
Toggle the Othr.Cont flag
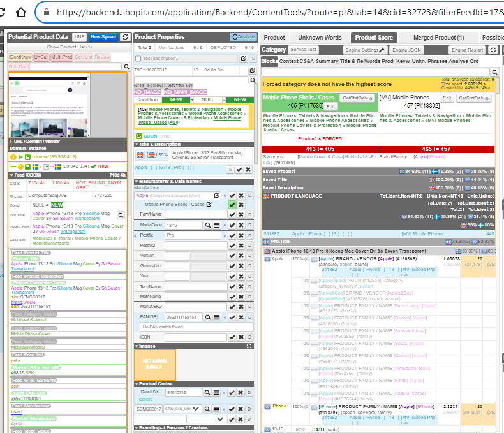tap(19, 66)
